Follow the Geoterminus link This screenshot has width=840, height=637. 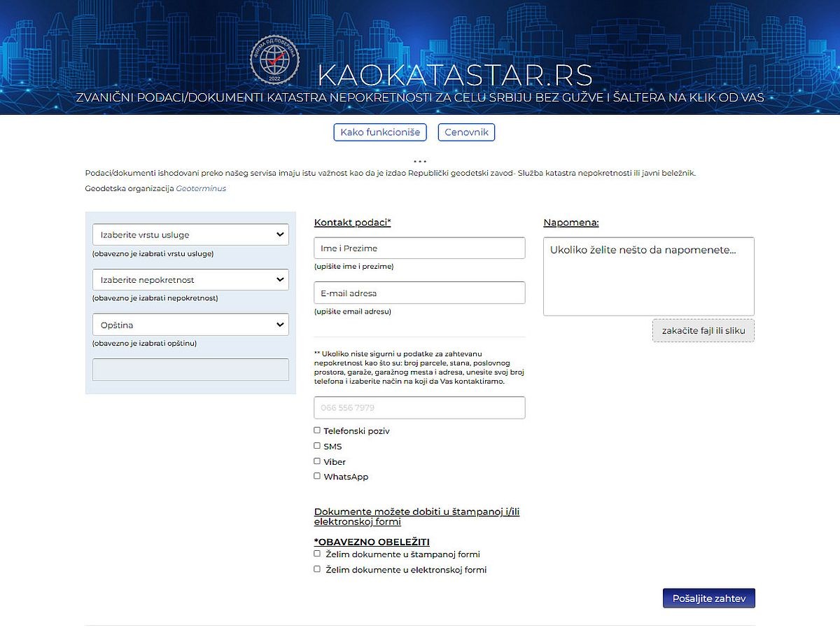coord(201,188)
